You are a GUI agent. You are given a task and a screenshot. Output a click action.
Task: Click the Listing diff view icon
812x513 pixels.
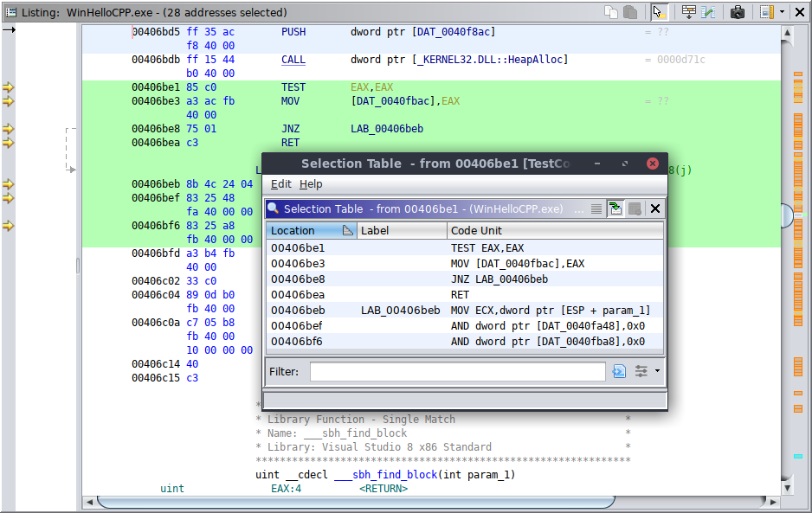tap(709, 12)
